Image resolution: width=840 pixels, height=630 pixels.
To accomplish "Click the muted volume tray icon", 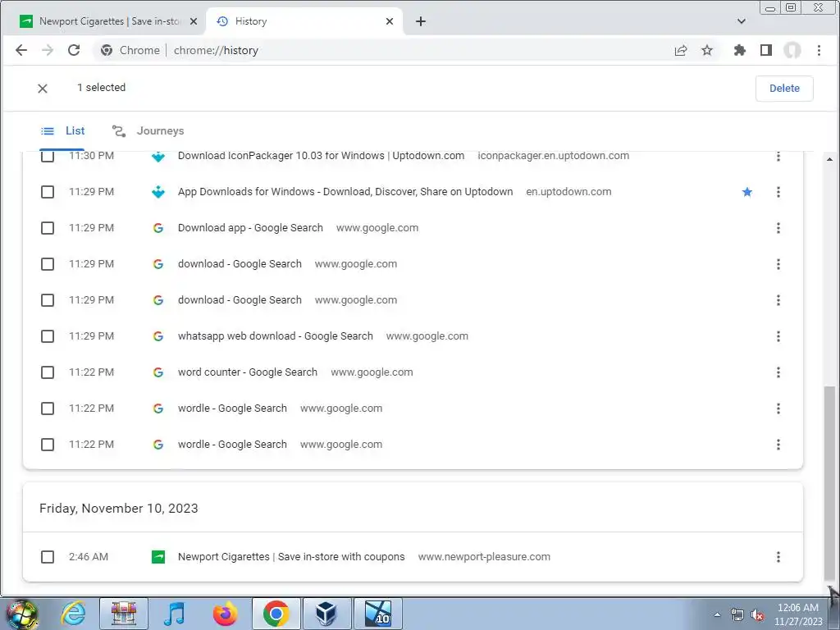I will click(x=757, y=615).
